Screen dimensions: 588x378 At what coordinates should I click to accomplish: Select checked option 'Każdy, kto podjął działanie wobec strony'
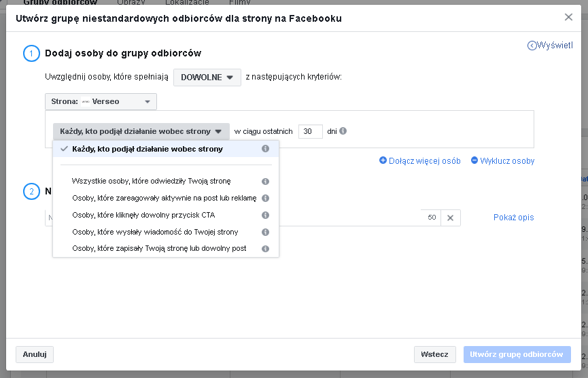pyautogui.click(x=166, y=149)
